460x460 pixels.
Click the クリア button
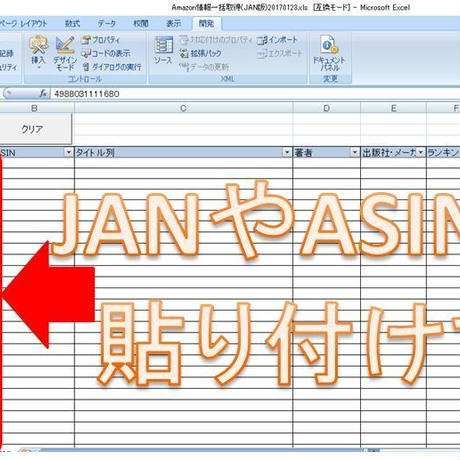click(x=33, y=129)
